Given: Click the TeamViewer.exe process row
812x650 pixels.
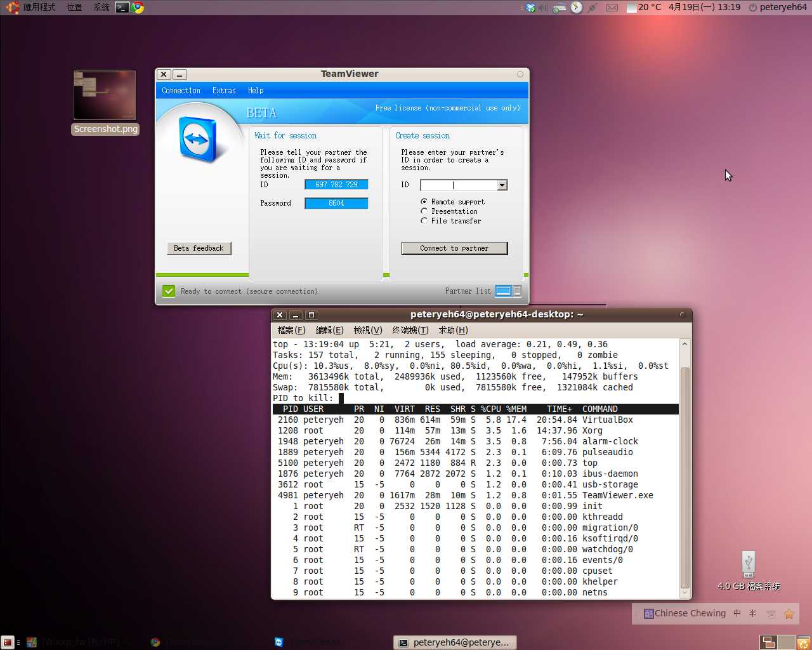Looking at the screenshot, I should coord(476,495).
